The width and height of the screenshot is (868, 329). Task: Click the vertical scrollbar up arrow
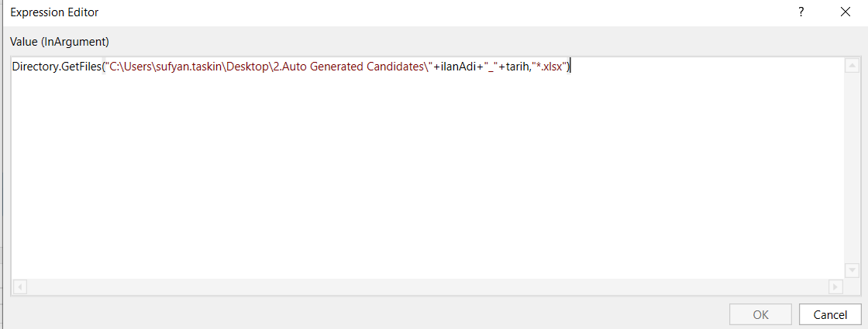point(852,66)
